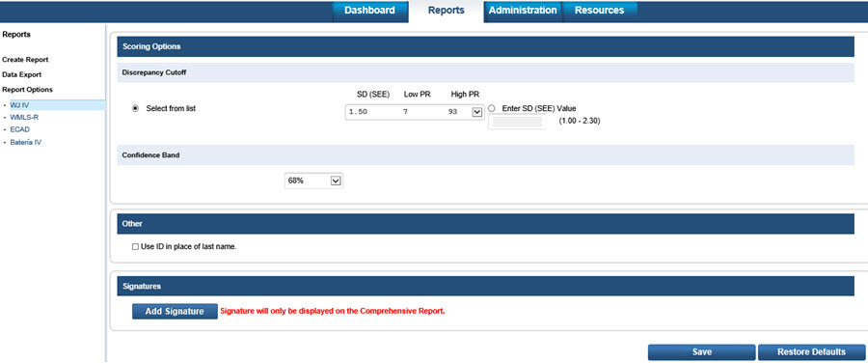Click the red Comprehensive Report signature notice

pos(333,312)
